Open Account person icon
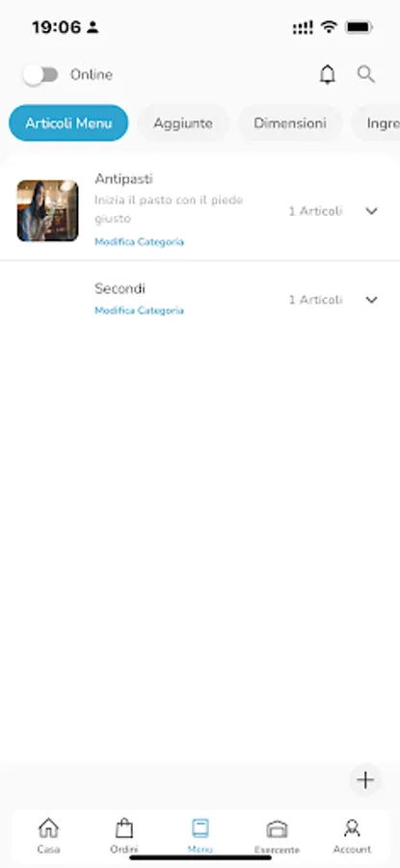This screenshot has width=400, height=868. [352, 828]
